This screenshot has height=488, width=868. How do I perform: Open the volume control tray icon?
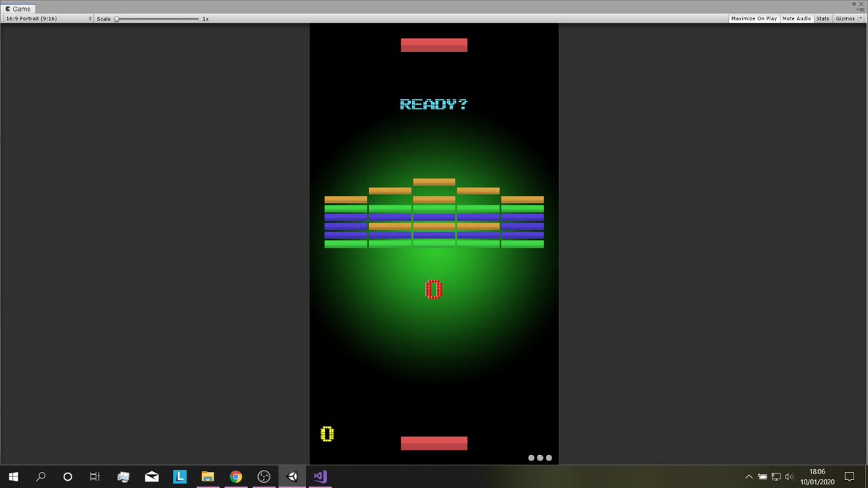[x=789, y=477]
